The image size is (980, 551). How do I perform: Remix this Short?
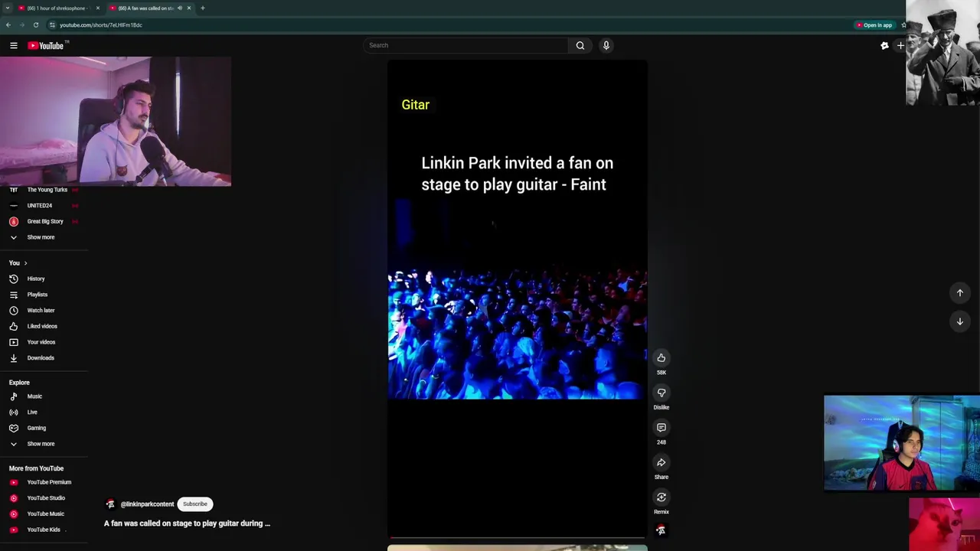[x=661, y=497]
